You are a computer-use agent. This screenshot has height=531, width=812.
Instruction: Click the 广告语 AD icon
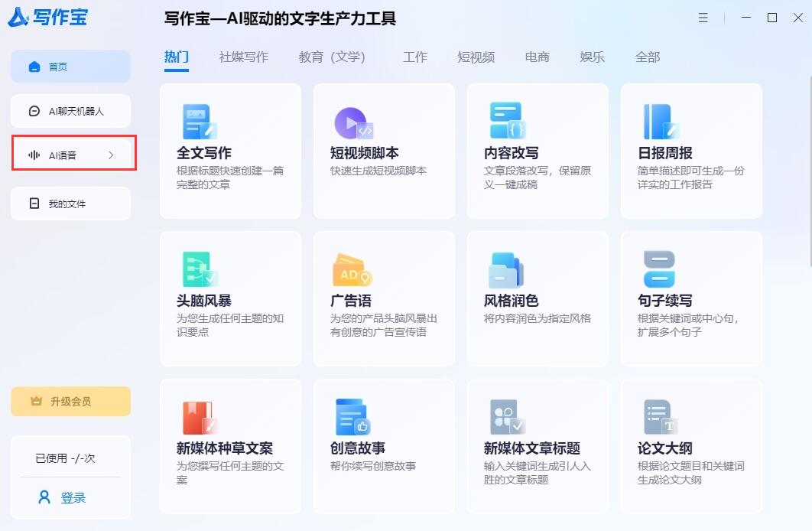(352, 270)
